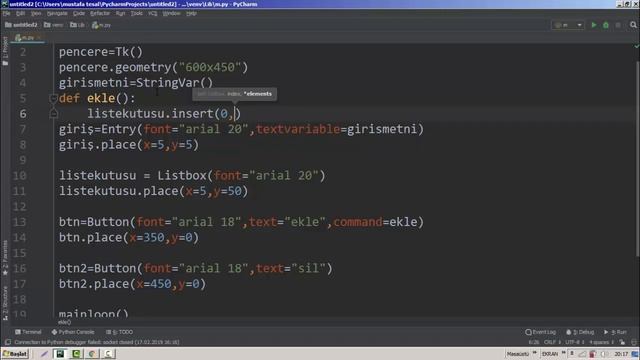Click the CRLF line separator selector
Screen dimensions: 640x360
(552, 342)
